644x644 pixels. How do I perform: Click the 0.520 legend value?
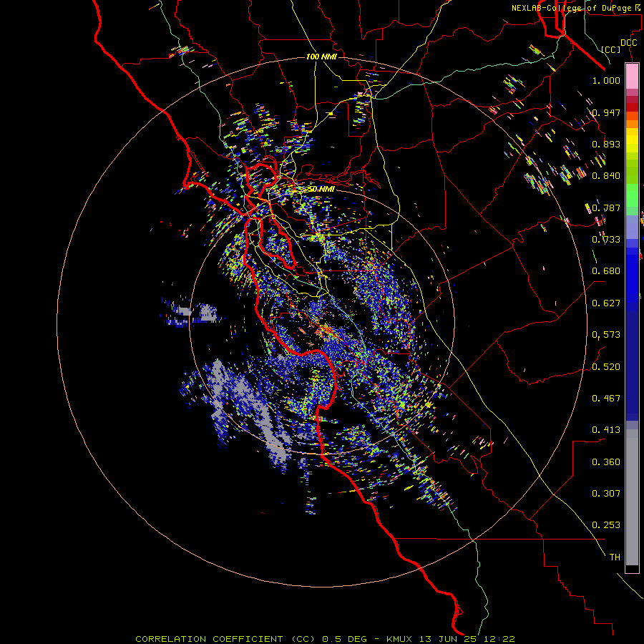[606, 367]
